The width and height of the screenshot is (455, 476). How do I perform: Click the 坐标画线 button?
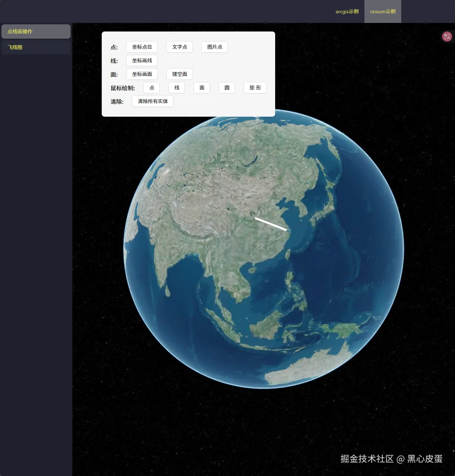point(142,60)
